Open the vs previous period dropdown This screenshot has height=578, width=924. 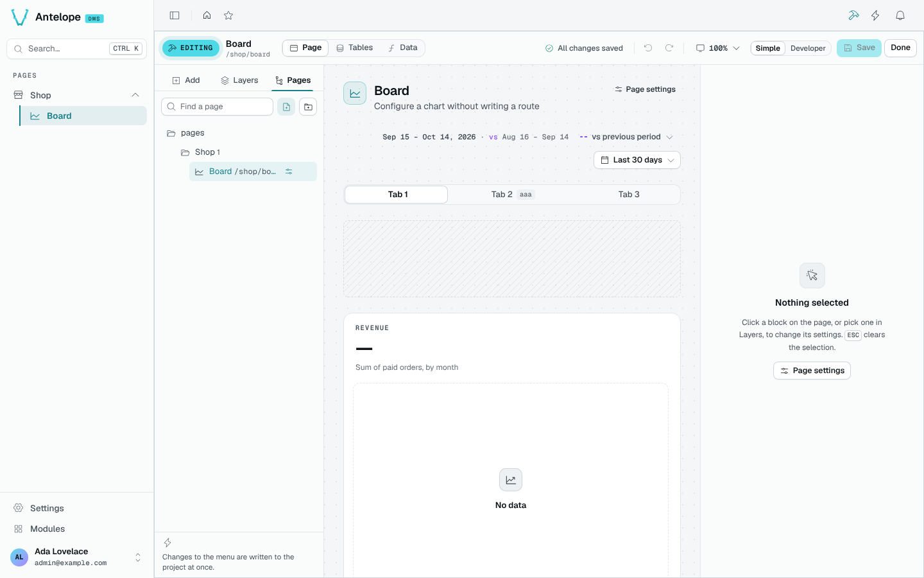[626, 137]
